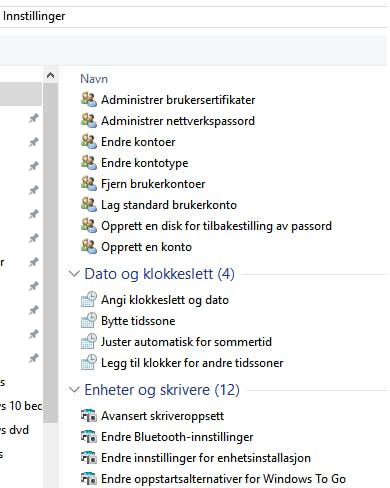Open Administrer nettverkspassord
390x488 pixels.
(x=178, y=121)
